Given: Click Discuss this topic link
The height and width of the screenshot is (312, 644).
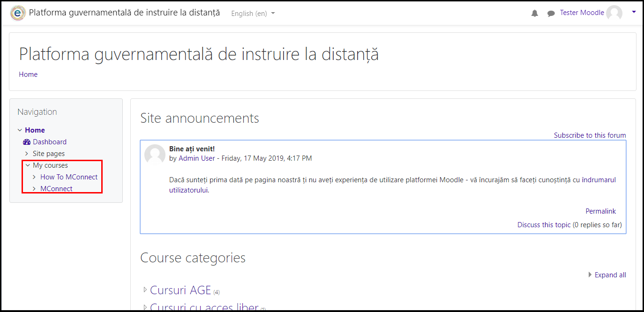Looking at the screenshot, I should point(544,225).
